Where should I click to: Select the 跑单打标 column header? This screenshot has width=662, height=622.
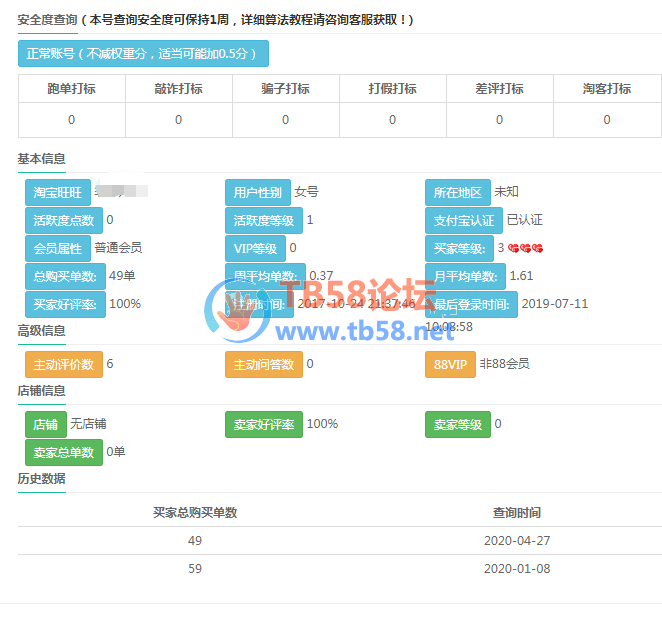[x=71, y=89]
